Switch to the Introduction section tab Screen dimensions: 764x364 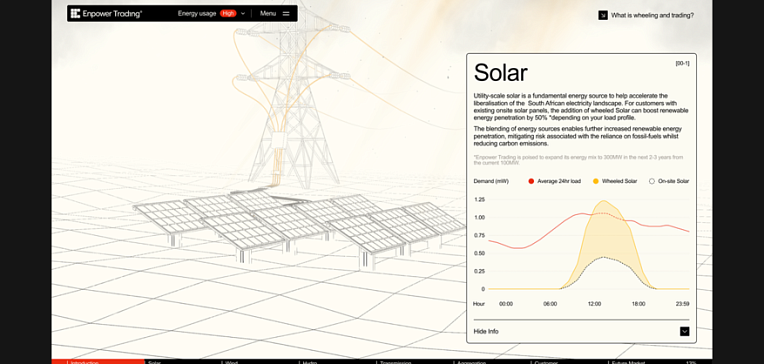pyautogui.click(x=85, y=362)
